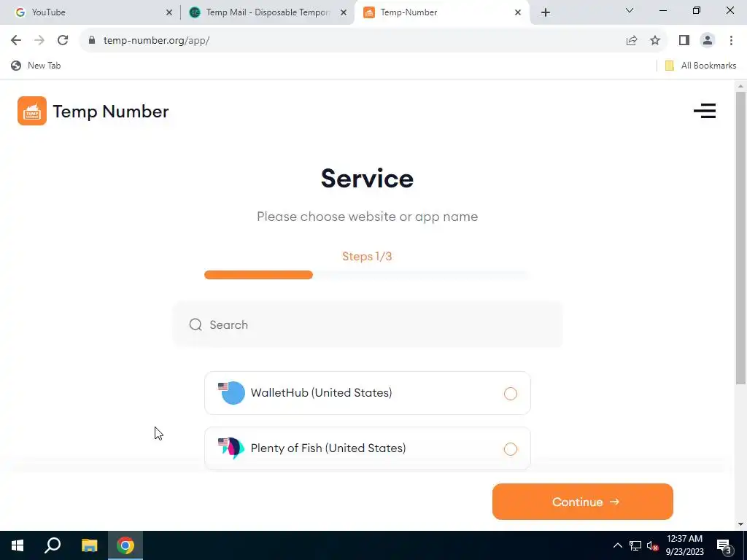Expand the tab search chevron
The image size is (747, 560).
pyautogui.click(x=630, y=10)
